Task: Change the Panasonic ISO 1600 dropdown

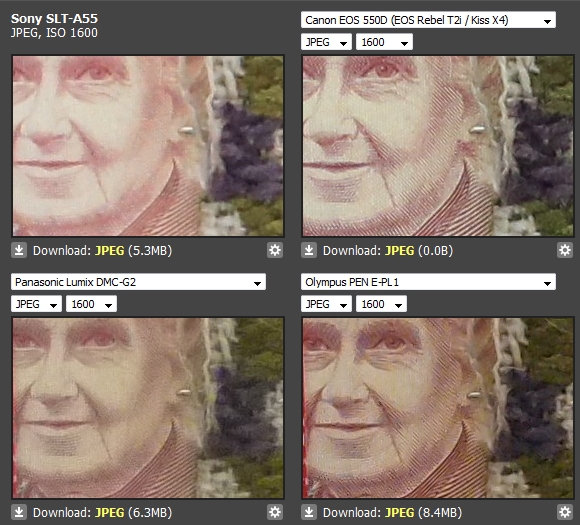Action: coord(91,304)
